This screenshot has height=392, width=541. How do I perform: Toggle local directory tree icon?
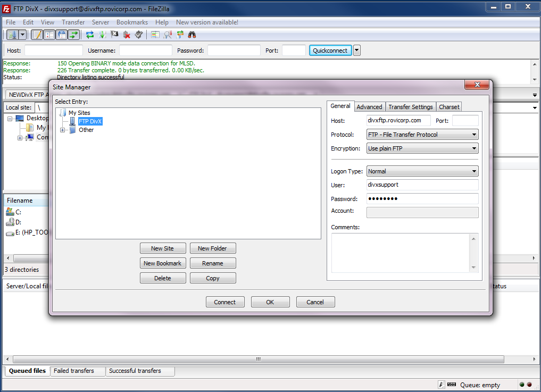(49, 35)
